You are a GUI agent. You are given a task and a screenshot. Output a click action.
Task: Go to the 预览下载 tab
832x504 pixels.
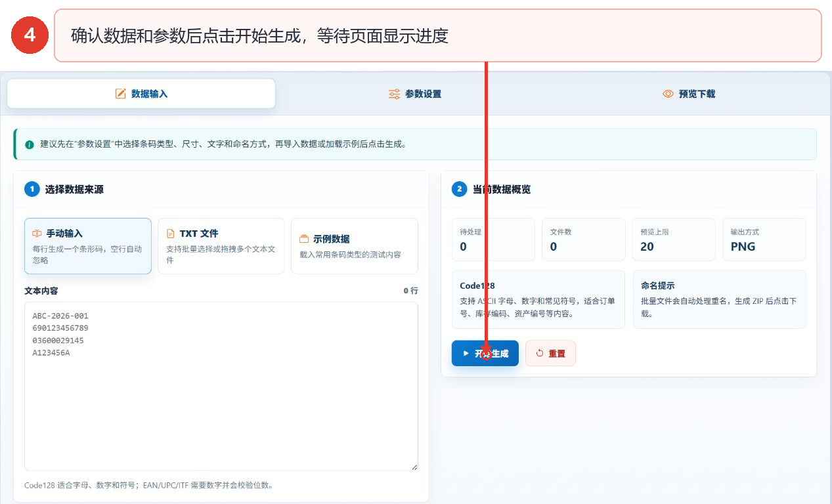pyautogui.click(x=689, y=94)
